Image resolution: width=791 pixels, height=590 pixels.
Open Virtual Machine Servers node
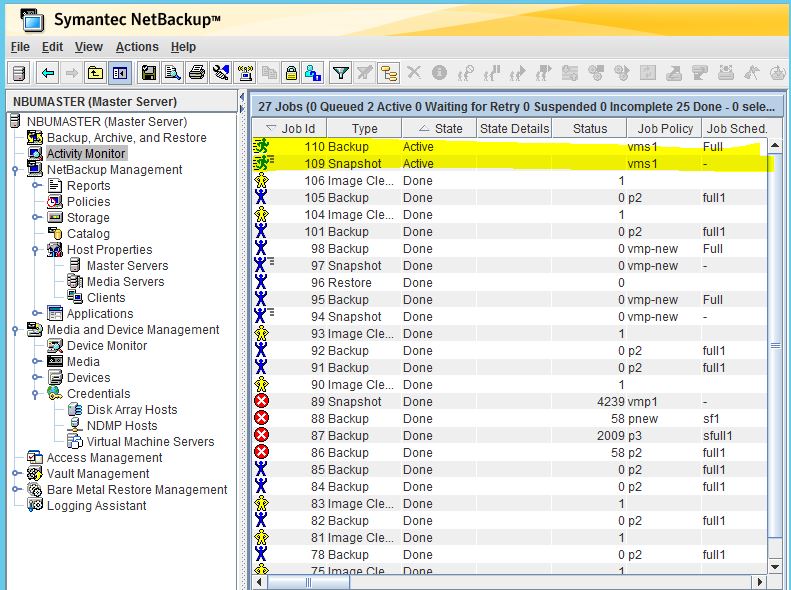(150, 442)
